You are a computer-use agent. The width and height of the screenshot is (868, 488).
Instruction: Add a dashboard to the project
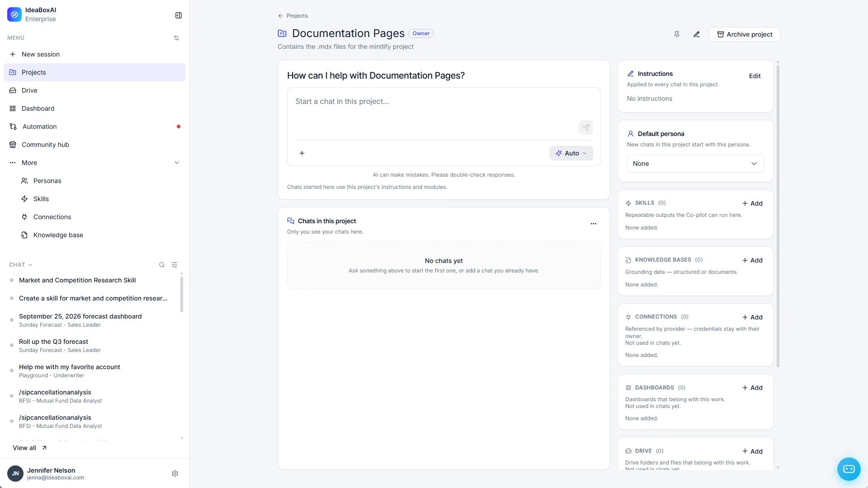click(x=752, y=388)
